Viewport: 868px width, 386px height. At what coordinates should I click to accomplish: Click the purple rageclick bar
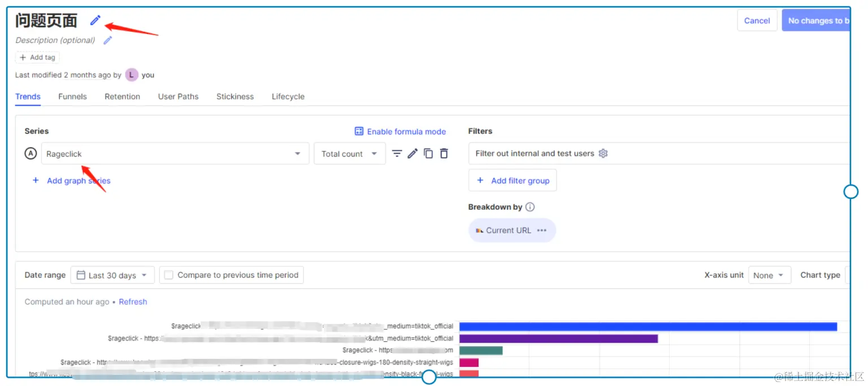[x=558, y=339]
